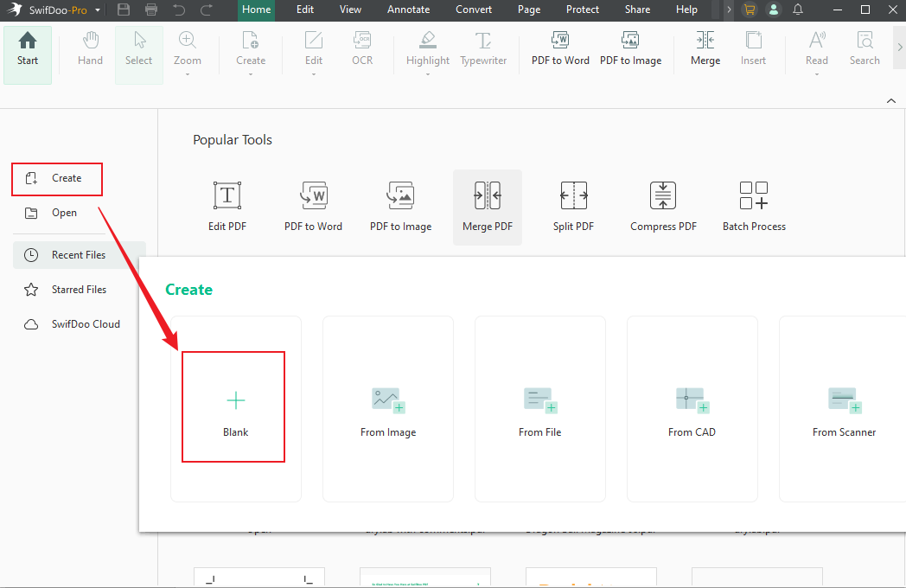This screenshot has width=906, height=588.
Task: Open the Convert menu
Action: pyautogui.click(x=474, y=10)
